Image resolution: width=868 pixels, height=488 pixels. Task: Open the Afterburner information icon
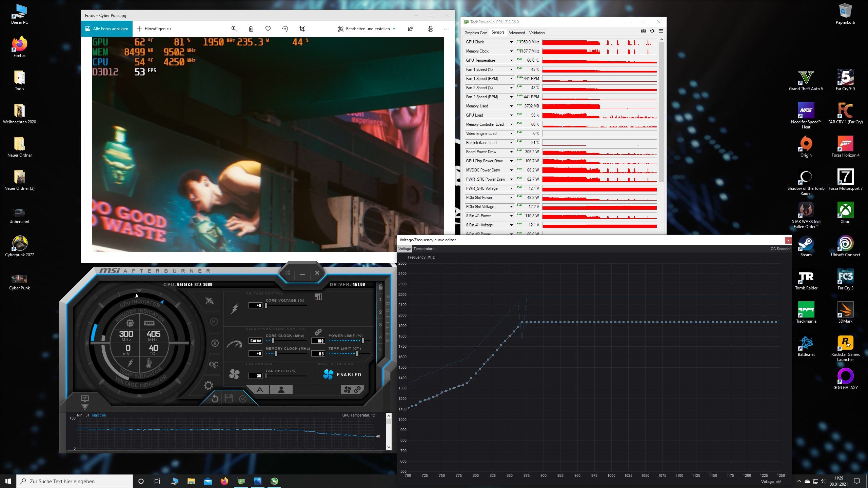click(215, 343)
